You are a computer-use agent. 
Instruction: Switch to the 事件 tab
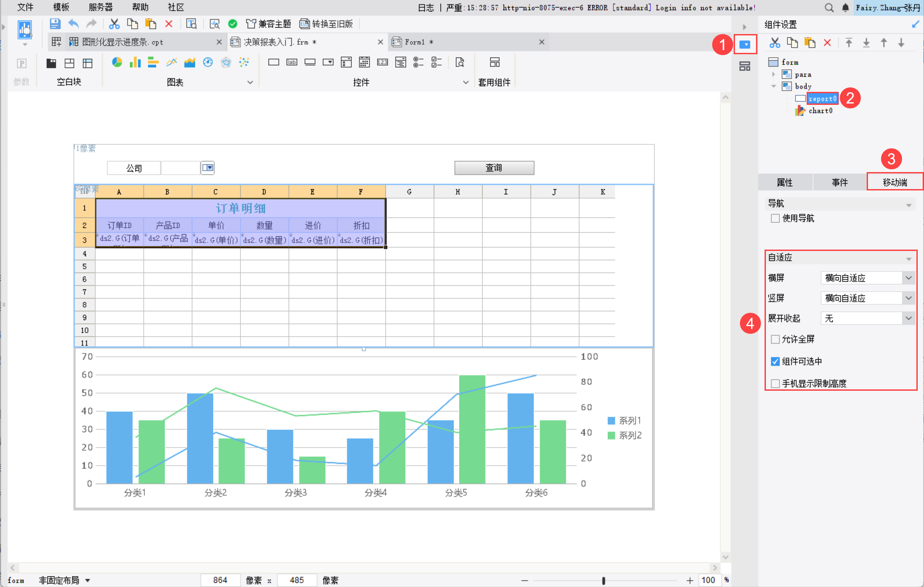tap(839, 182)
